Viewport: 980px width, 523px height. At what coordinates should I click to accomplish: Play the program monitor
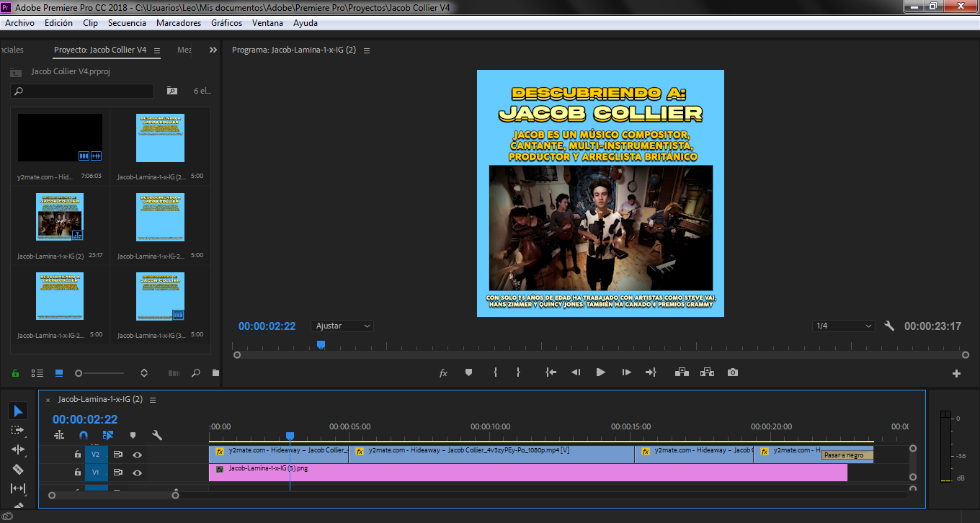600,372
